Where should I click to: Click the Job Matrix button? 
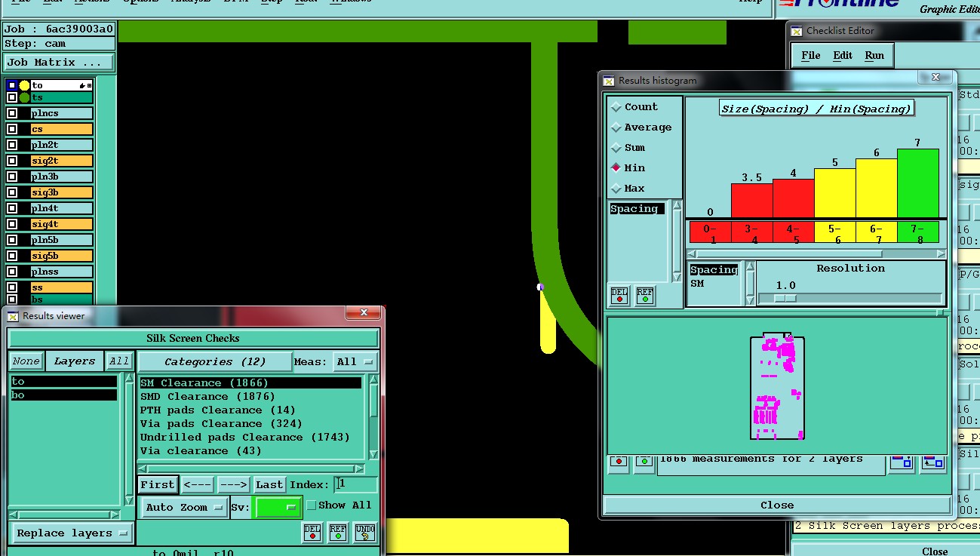(59, 63)
